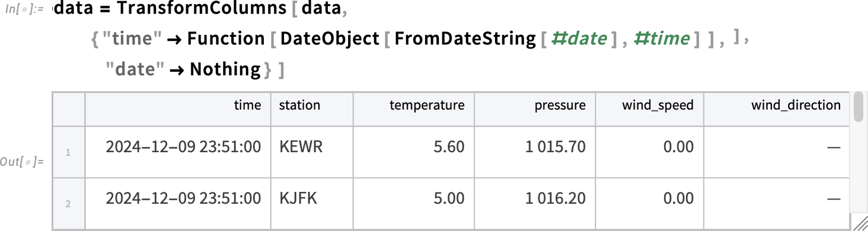Viewport: 868px width, 231px height.
Task: Click the In[•]:= cell label
Action: (25, 12)
